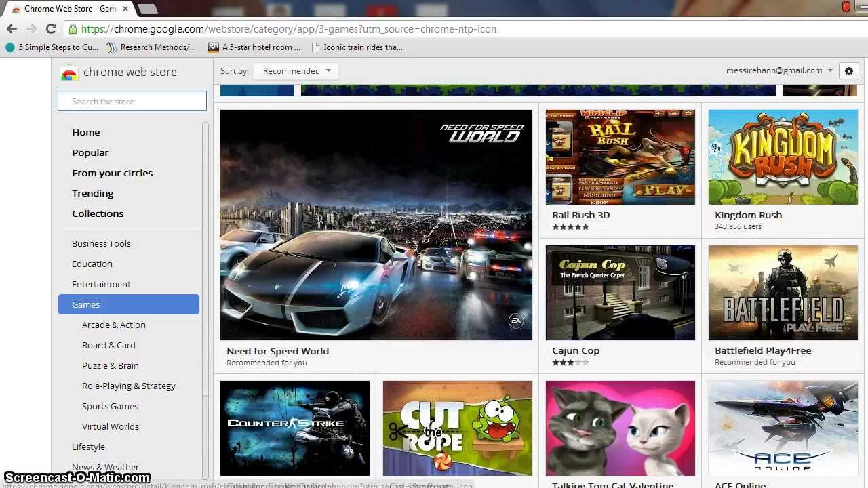
Task: Click the Rail Rush 3D star rating
Action: point(570,227)
